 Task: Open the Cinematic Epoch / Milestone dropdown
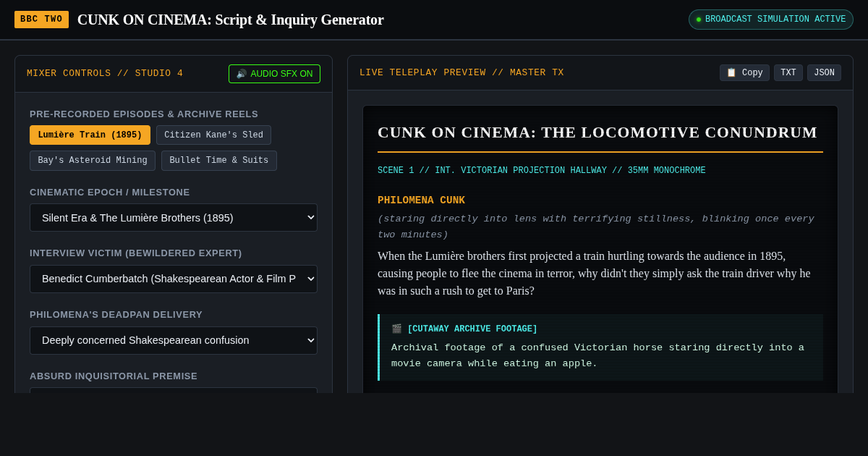pyautogui.click(x=174, y=218)
